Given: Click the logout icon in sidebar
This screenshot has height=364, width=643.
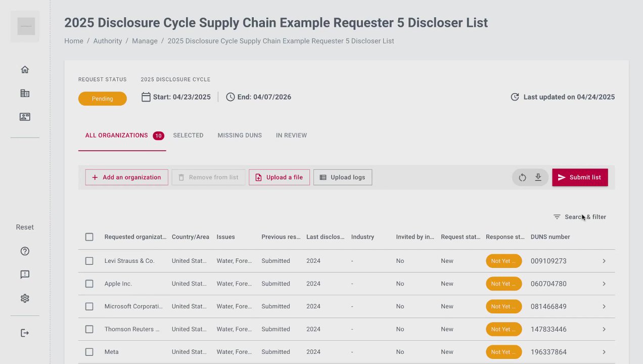Looking at the screenshot, I should tap(25, 333).
